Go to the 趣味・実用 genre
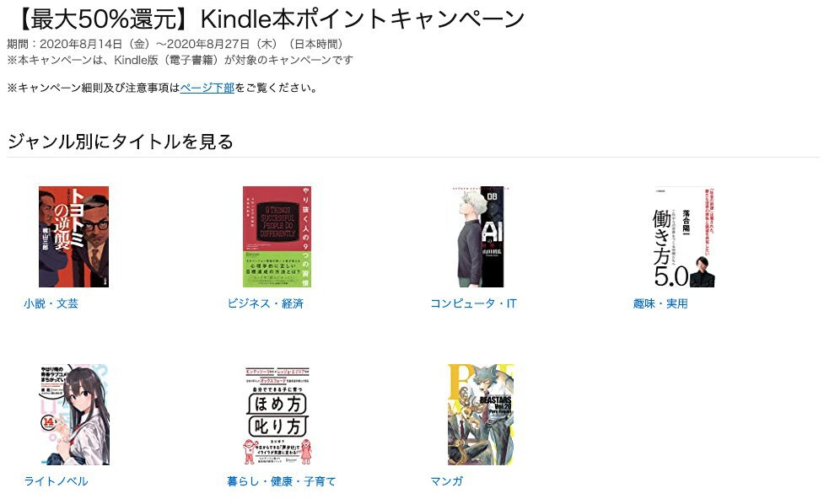 point(660,303)
